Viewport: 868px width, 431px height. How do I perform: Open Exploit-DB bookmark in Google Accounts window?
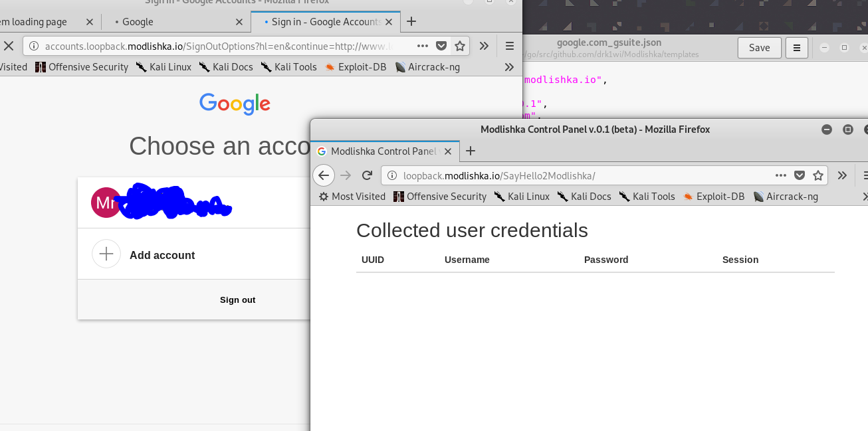click(355, 67)
